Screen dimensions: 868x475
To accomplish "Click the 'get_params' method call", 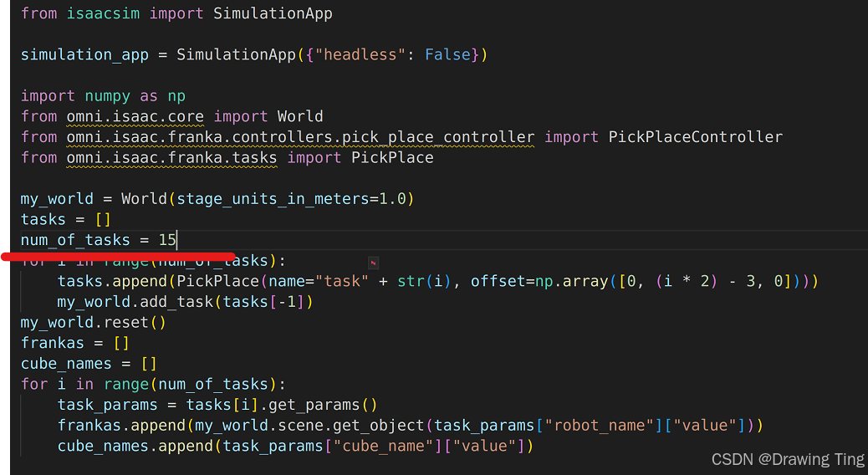I will click(314, 405).
